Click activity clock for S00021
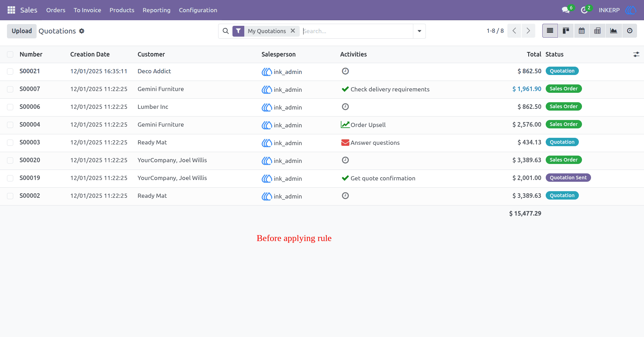The image size is (644, 337). pyautogui.click(x=345, y=71)
